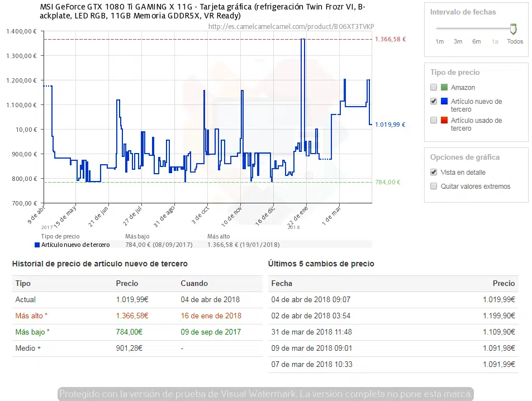
Task: Click the entry 02 de abr de 2018 03:54
Action: pos(311,316)
